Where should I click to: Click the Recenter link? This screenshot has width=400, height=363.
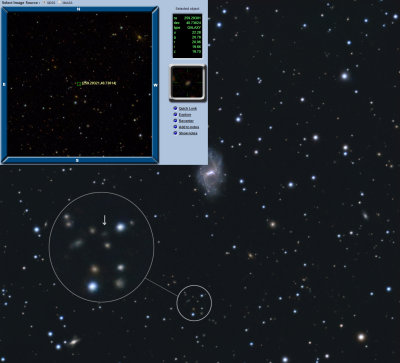(x=186, y=121)
